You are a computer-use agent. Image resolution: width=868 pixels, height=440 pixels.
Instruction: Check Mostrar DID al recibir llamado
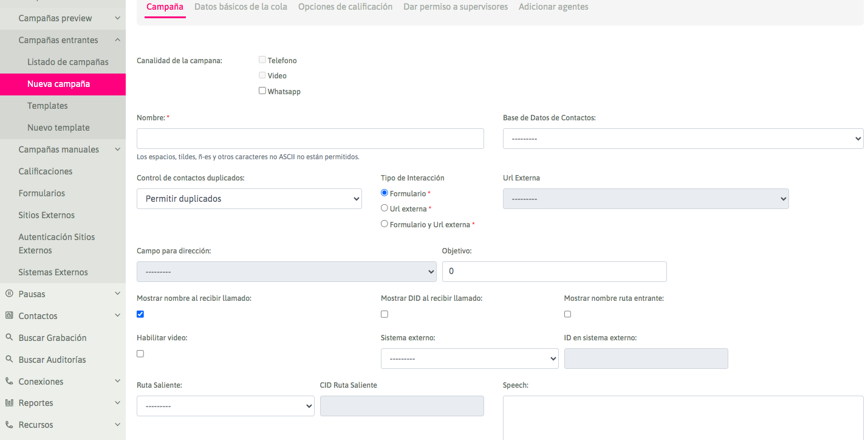pos(384,314)
